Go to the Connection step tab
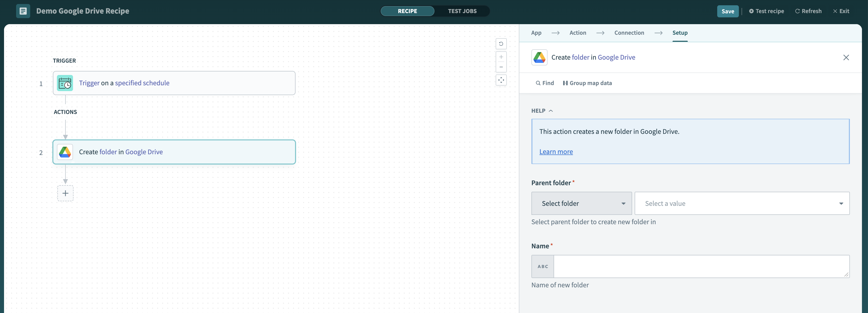The width and height of the screenshot is (868, 313). [x=629, y=33]
